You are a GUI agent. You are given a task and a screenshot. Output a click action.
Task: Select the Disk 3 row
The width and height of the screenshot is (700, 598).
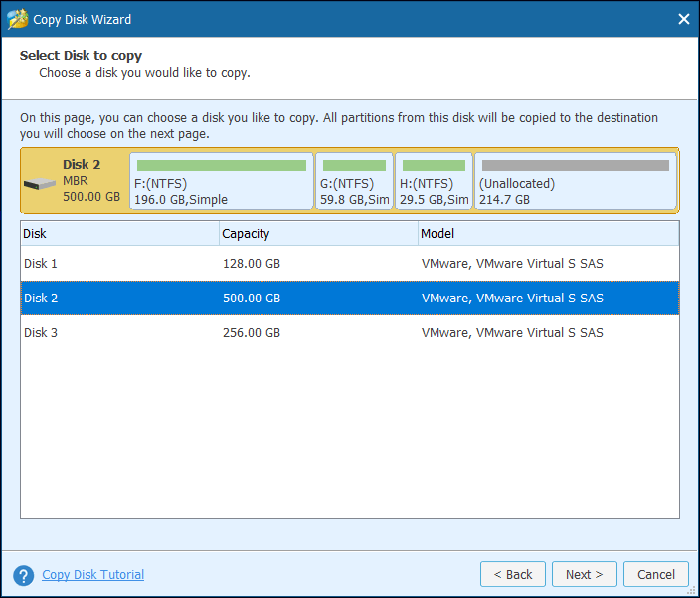[x=350, y=332]
